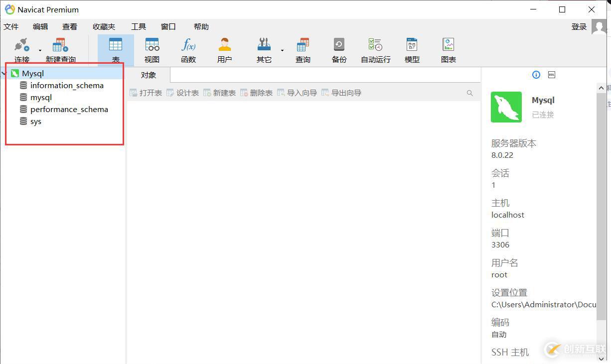This screenshot has width=611, height=364.
Task: Click the New Query (新建查询) icon
Action: [60, 45]
